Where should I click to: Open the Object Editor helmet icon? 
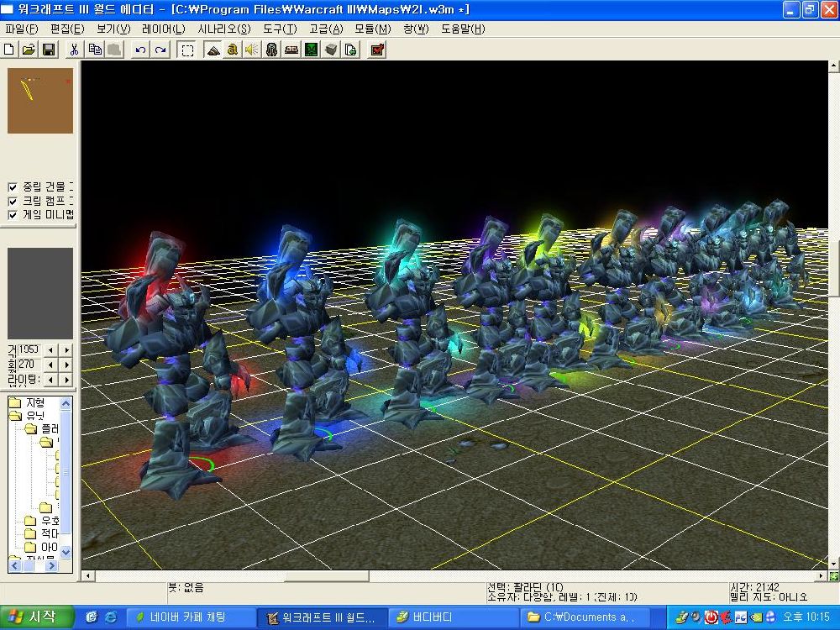pos(271,50)
